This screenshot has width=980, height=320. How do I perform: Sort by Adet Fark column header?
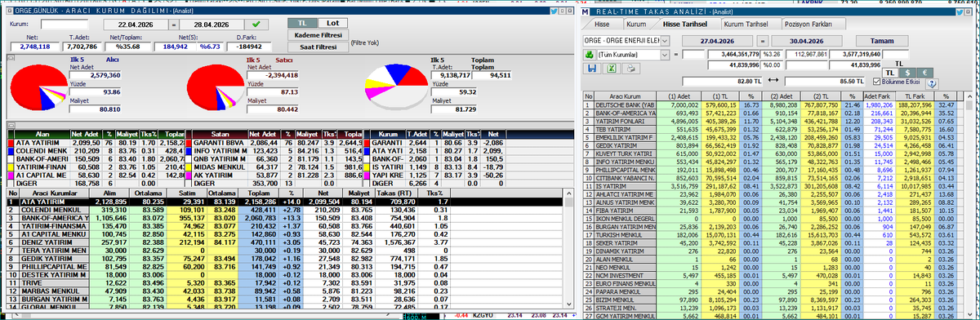[x=880, y=97]
